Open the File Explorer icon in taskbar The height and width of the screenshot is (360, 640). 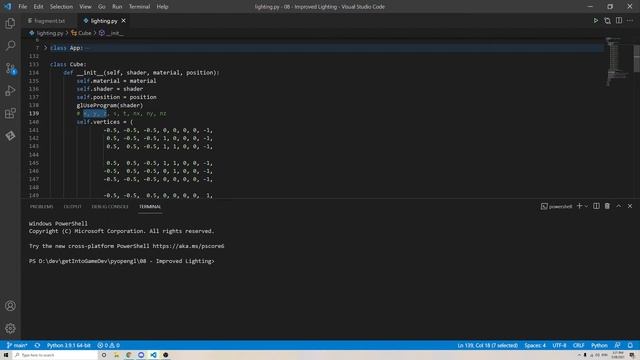[x=116, y=355]
